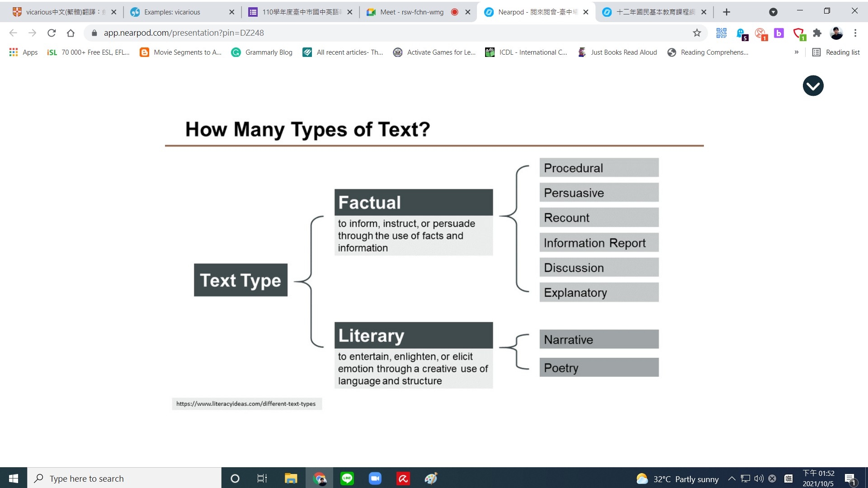This screenshot has height=488, width=868.
Task: Open Chrome three-dot menu
Action: pos(855,33)
